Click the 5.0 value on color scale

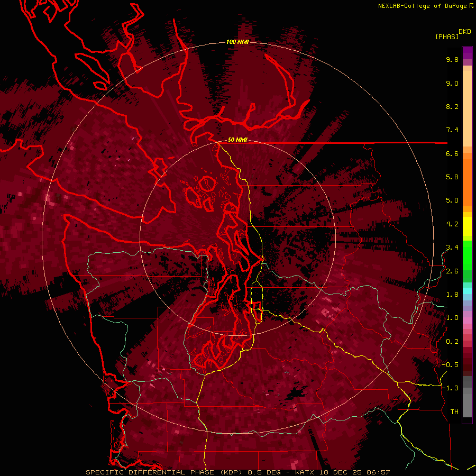point(452,200)
